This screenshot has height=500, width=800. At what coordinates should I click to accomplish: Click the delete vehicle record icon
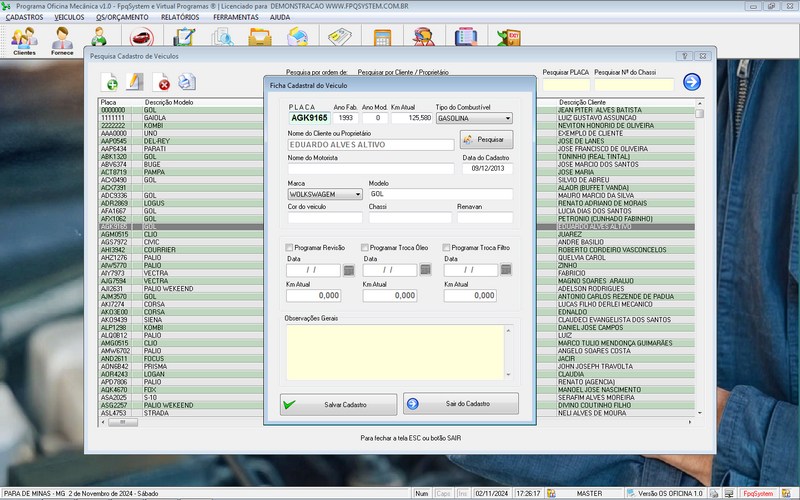coord(162,82)
